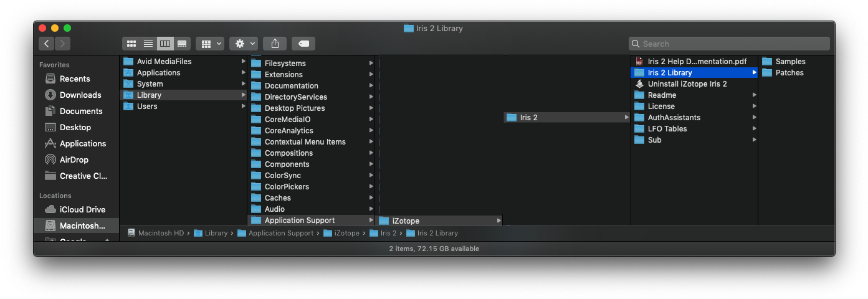Viewport: 868px width, 299px height.
Task: Select Library folder in first column
Action: click(x=183, y=95)
